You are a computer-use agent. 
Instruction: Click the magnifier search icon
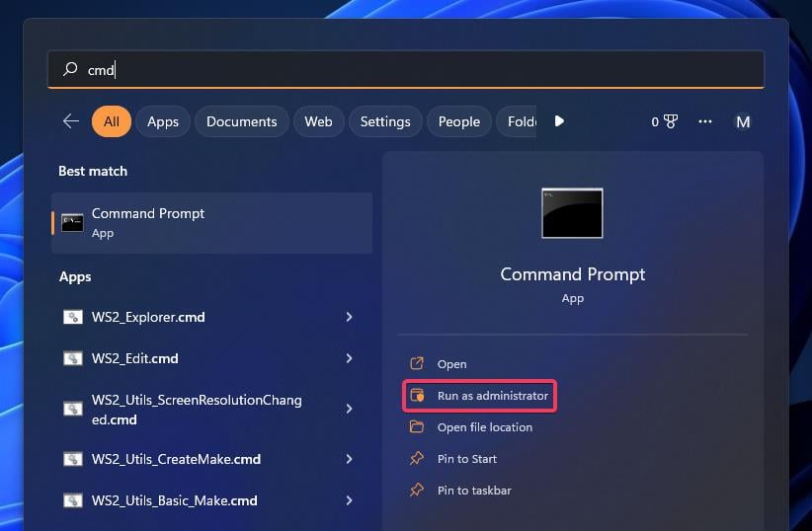(70, 69)
